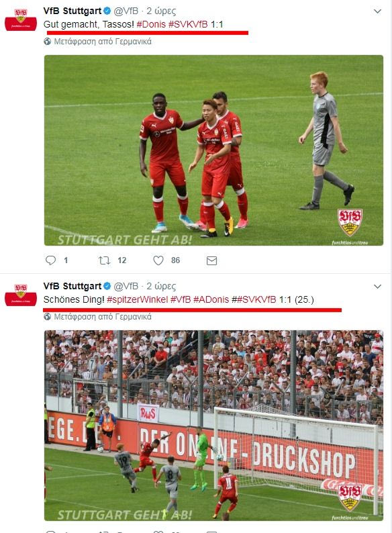Open VfB Stuttgart avatar on second tweet
The width and height of the screenshot is (392, 533).
pyautogui.click(x=21, y=295)
